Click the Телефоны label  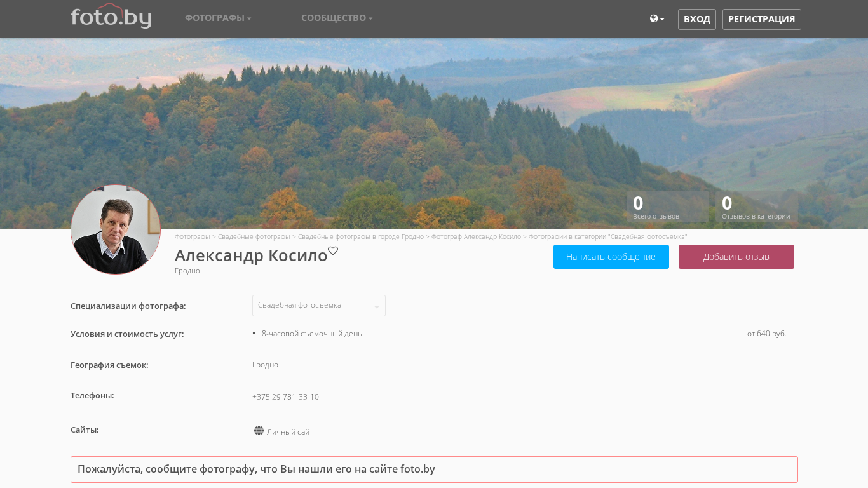click(x=92, y=395)
